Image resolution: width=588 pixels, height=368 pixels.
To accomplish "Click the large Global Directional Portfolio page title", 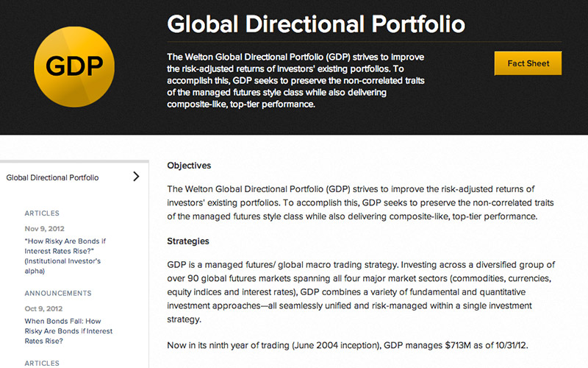I will [316, 24].
